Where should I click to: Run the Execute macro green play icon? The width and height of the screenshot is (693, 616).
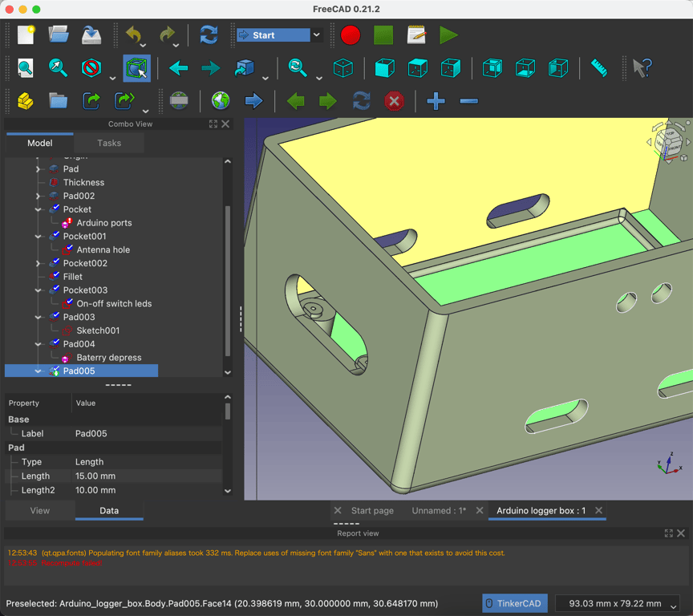pos(448,34)
